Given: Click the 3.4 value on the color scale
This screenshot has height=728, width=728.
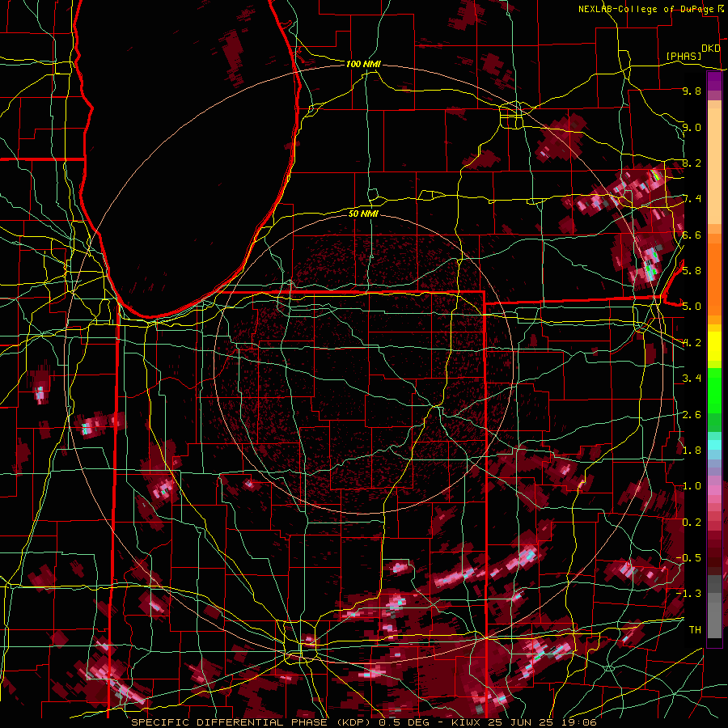Looking at the screenshot, I should (692, 379).
